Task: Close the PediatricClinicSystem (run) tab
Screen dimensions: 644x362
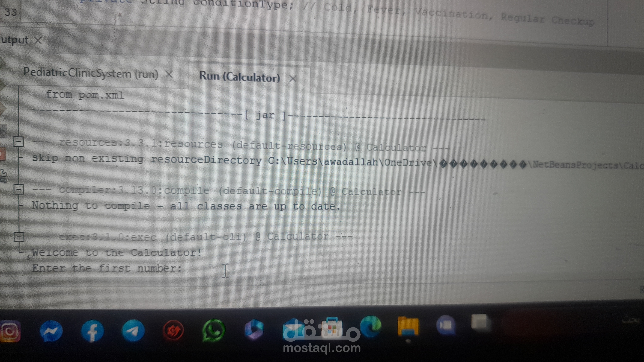Action: (x=169, y=74)
